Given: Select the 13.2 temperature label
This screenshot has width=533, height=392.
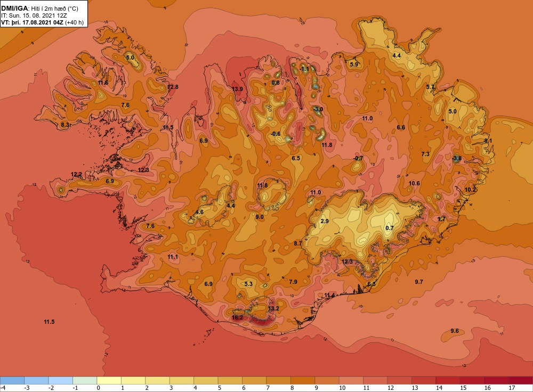Looking at the screenshot, I should (273, 308).
